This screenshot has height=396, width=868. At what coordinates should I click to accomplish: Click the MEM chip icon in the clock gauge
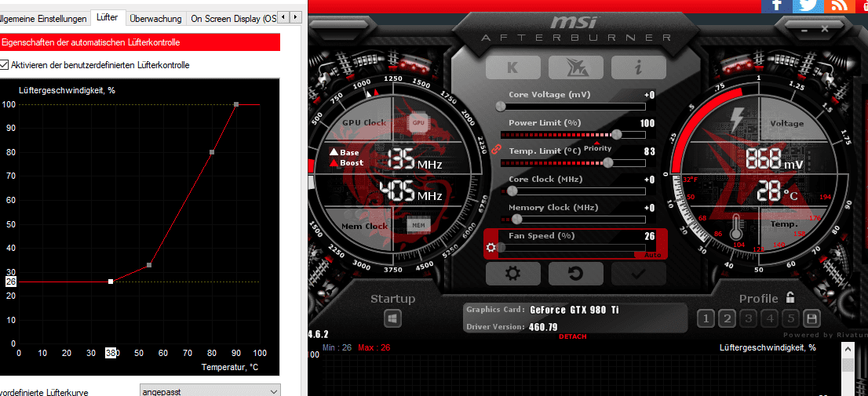pyautogui.click(x=418, y=225)
